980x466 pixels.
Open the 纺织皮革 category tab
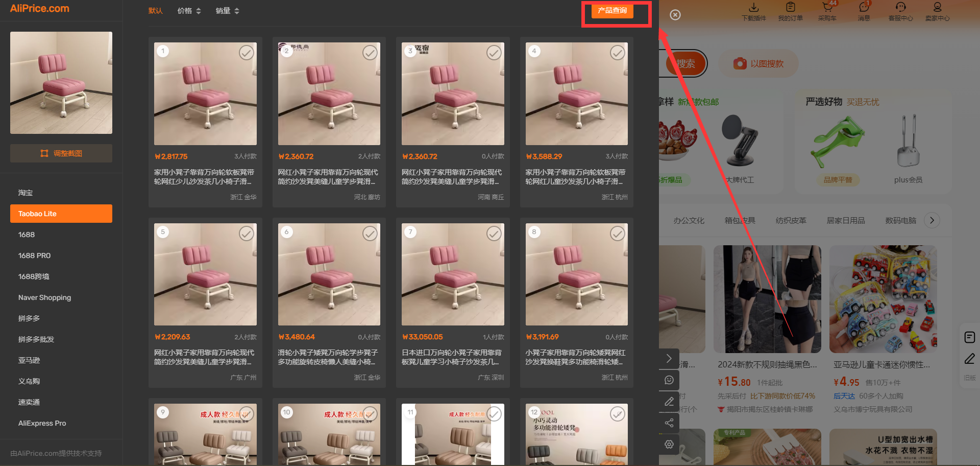point(791,220)
